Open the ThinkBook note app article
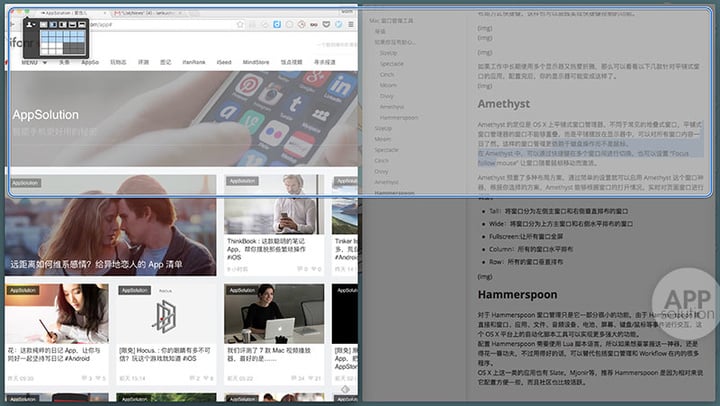Screen dimensions: 720x406 266,249
